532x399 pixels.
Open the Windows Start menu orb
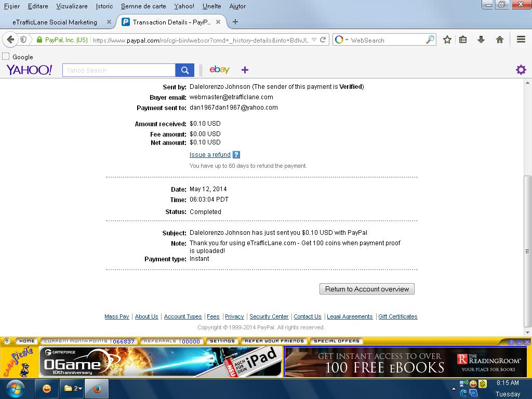pos(15,389)
